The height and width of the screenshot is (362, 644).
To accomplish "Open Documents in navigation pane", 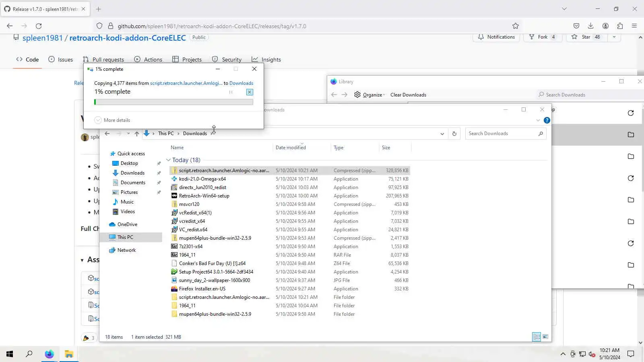I will [x=133, y=183].
